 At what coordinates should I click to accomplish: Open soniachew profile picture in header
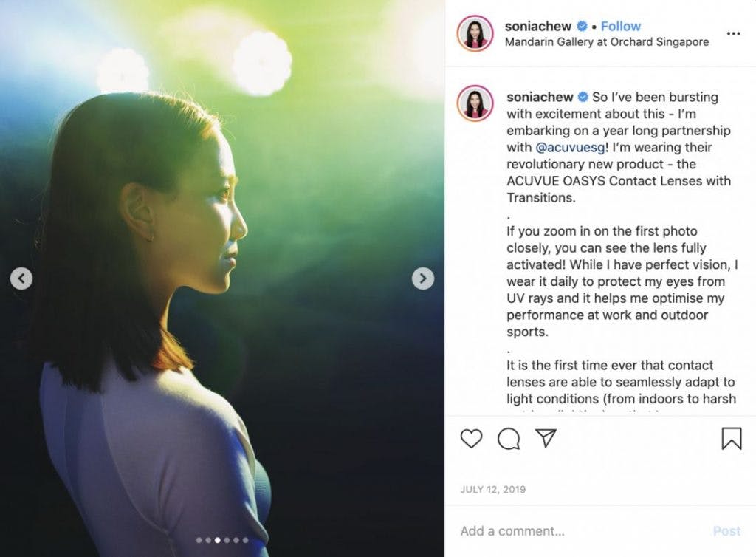[x=475, y=33]
